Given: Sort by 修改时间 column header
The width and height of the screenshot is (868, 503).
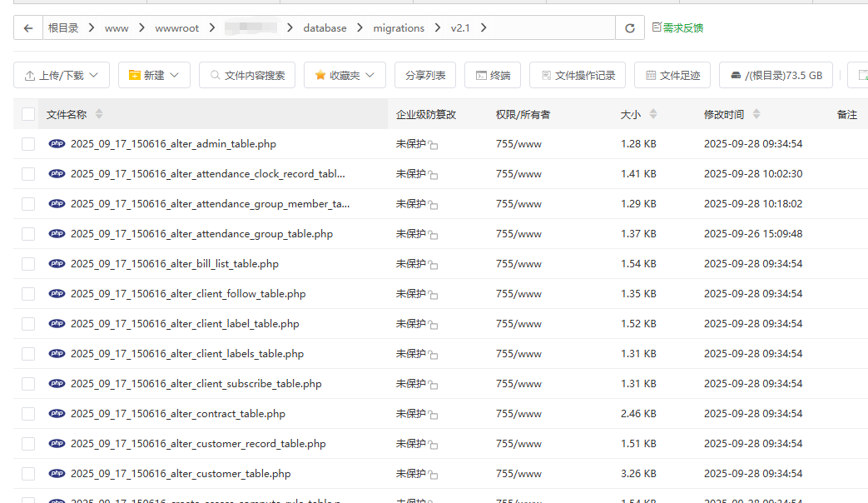Looking at the screenshot, I should click(x=724, y=114).
